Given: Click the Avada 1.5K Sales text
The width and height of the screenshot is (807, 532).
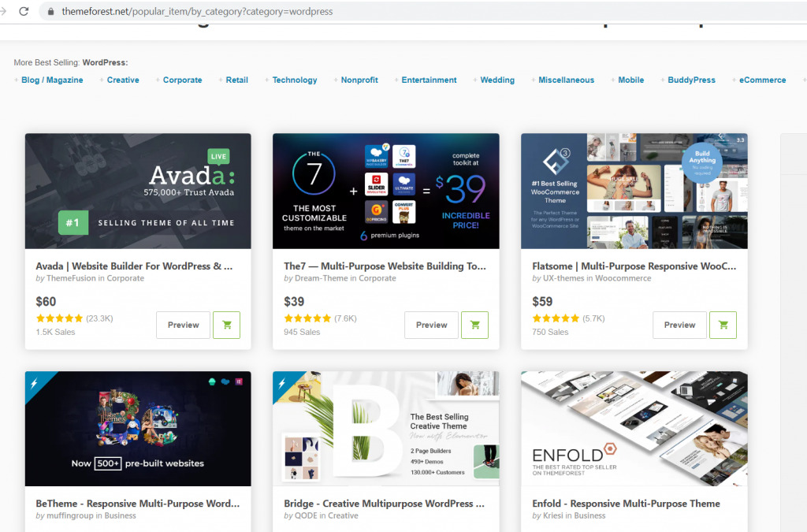Looking at the screenshot, I should [x=55, y=333].
